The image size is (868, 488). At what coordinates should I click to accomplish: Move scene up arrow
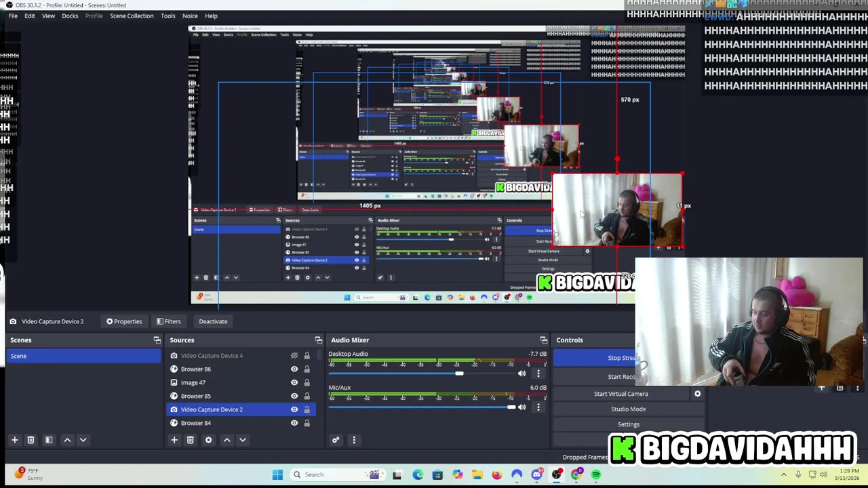tap(67, 440)
